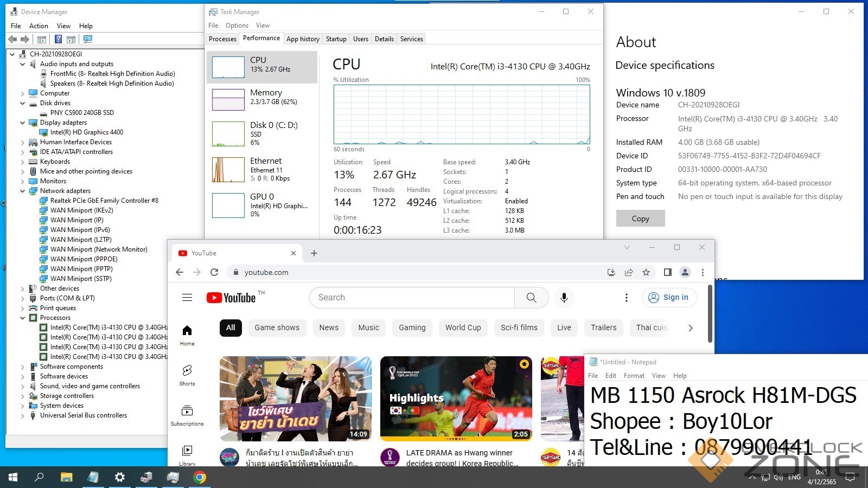Select the Memory graph in Task Manager
The image size is (868, 488).
[x=261, y=100]
